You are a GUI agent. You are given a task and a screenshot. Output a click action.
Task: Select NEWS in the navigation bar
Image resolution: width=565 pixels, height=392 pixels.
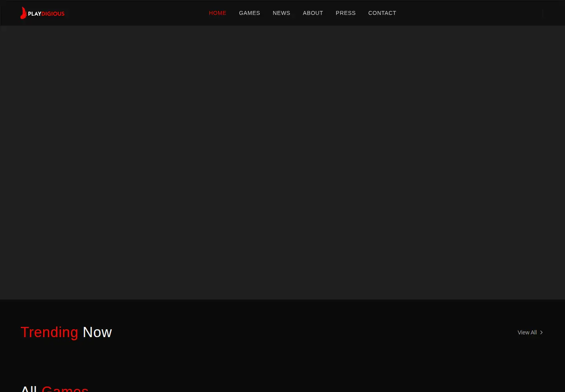pyautogui.click(x=281, y=13)
